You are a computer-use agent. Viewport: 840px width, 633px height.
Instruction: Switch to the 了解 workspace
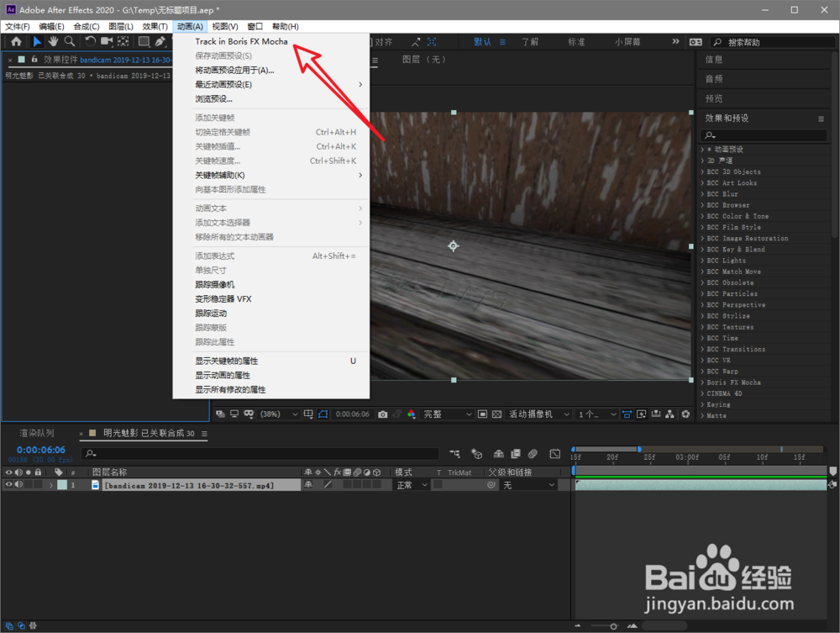click(530, 42)
